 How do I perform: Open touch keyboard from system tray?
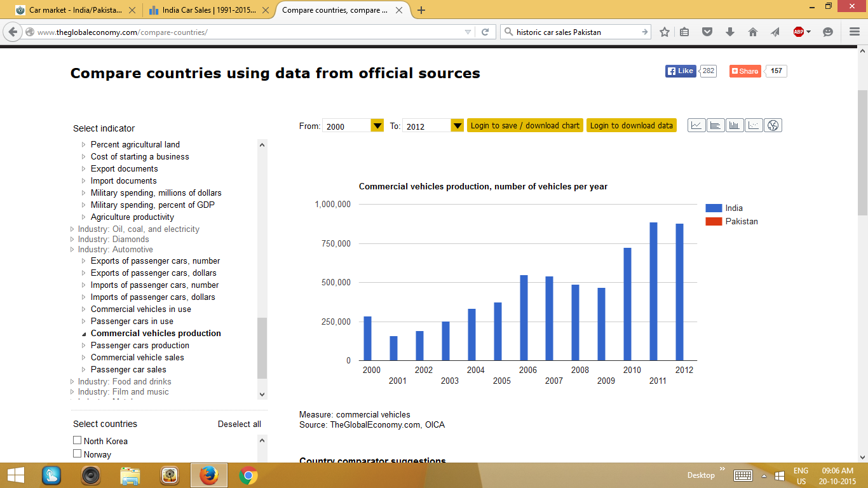[743, 475]
